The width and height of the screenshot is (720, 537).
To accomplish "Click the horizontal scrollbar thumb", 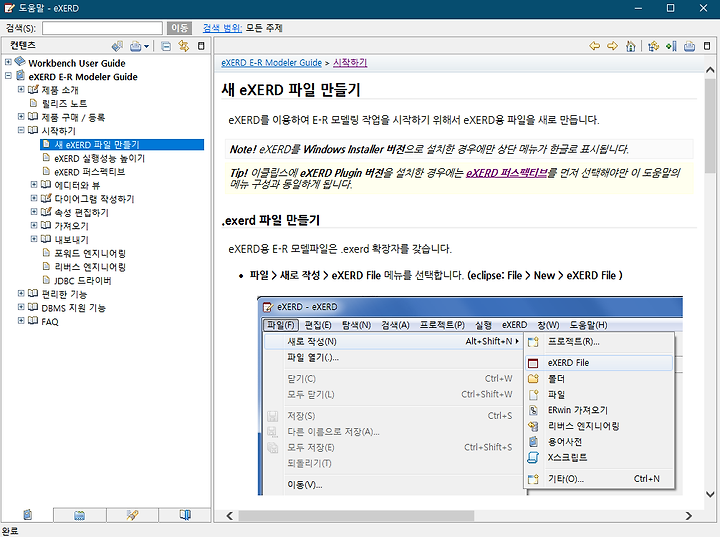I will point(356,516).
